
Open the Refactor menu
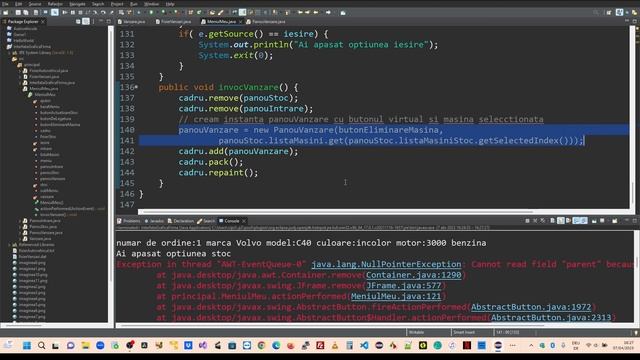pyautogui.click(x=55, y=4)
